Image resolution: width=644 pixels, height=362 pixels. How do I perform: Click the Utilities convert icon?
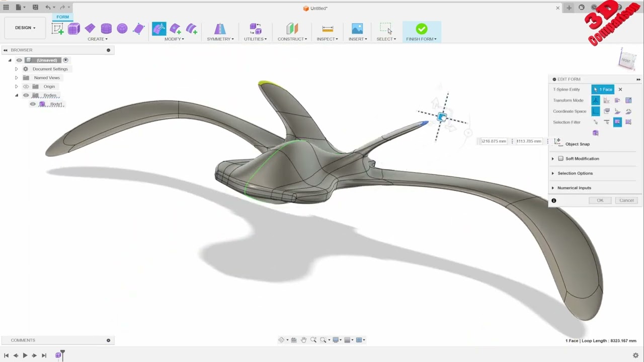(256, 29)
